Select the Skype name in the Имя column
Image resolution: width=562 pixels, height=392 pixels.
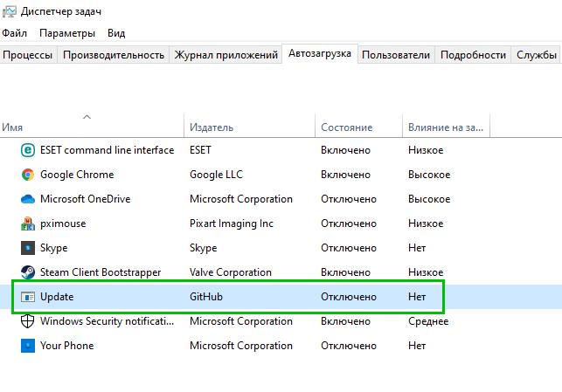(x=53, y=248)
